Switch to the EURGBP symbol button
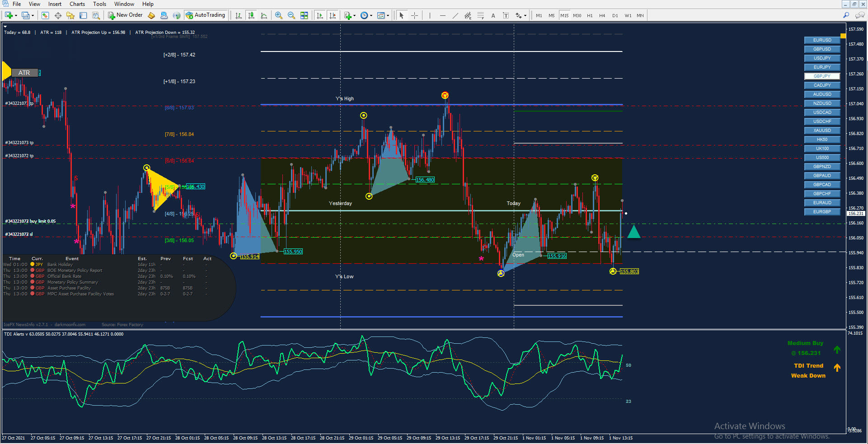The height and width of the screenshot is (444, 868). [x=822, y=212]
